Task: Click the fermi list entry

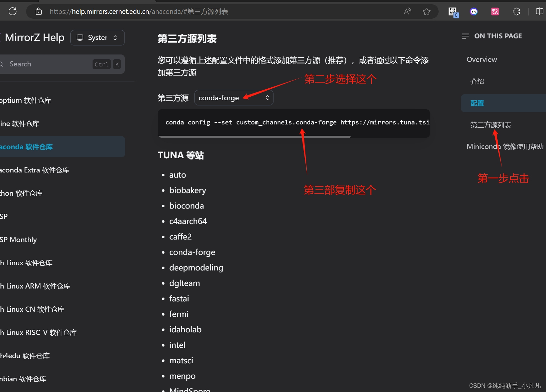Action: coord(179,314)
